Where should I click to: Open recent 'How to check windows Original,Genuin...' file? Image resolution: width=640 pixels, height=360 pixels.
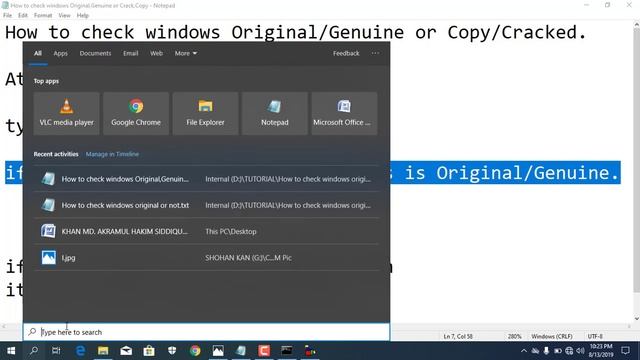(x=207, y=179)
